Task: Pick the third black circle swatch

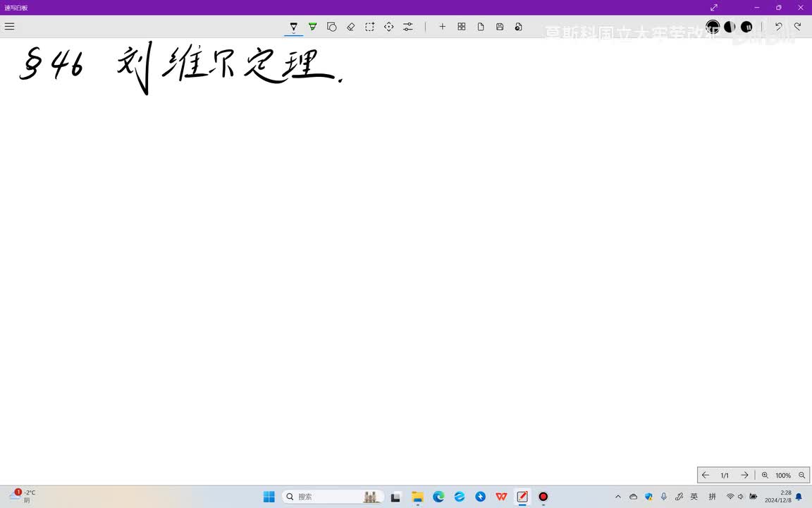Action: coord(746,26)
